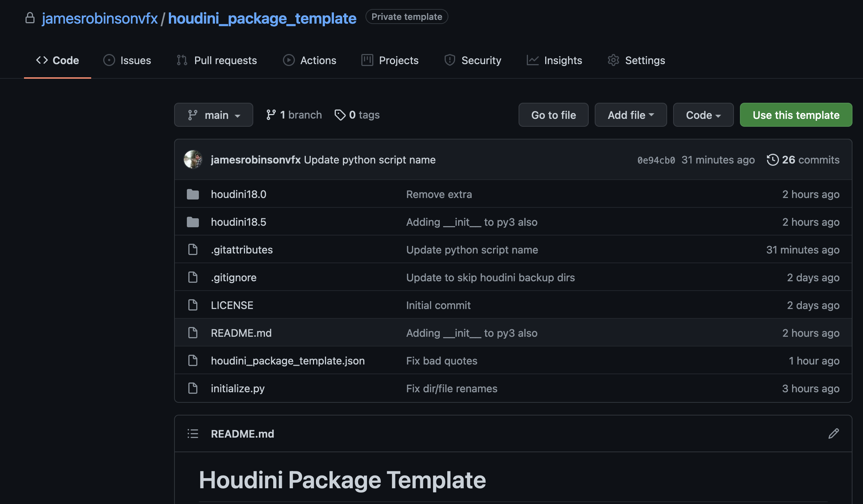The height and width of the screenshot is (504, 863).
Task: Click the commit history clock icon
Action: [773, 160]
